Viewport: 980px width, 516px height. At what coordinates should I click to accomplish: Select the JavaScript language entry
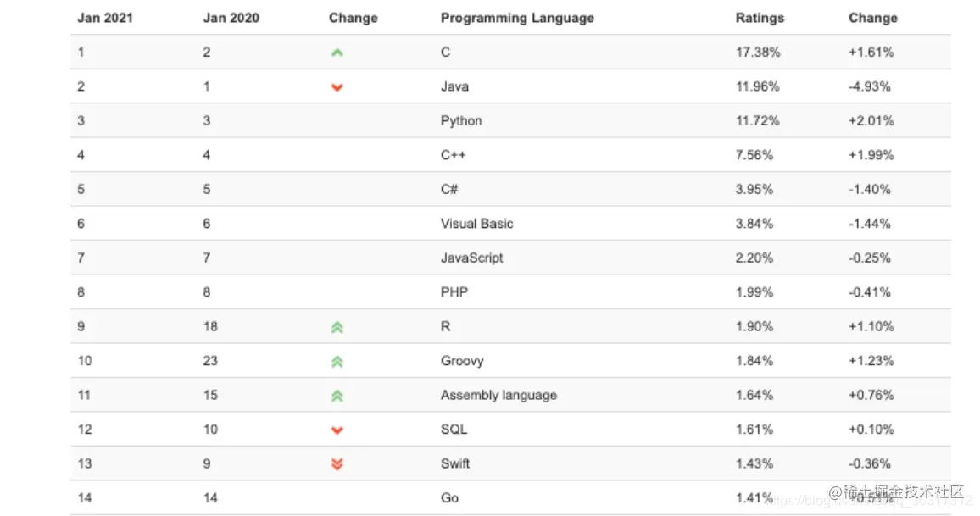(471, 258)
